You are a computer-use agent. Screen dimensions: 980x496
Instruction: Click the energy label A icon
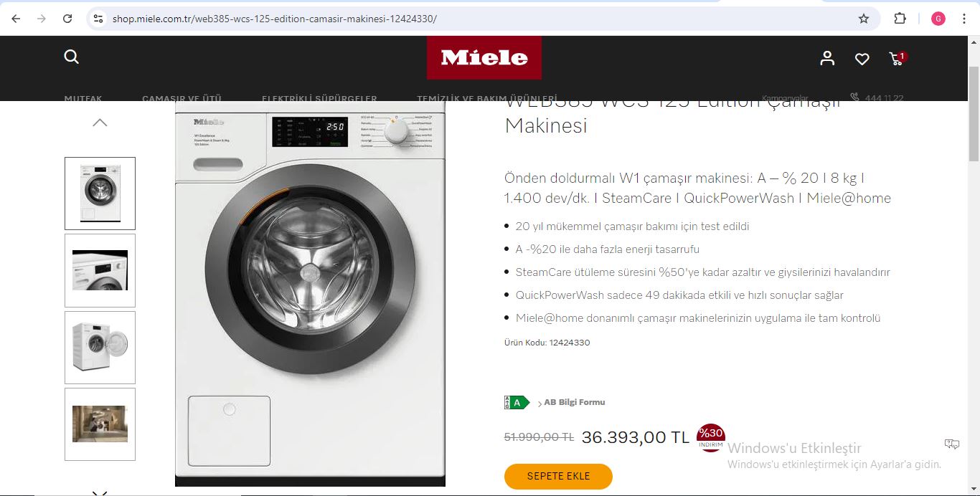(x=517, y=403)
